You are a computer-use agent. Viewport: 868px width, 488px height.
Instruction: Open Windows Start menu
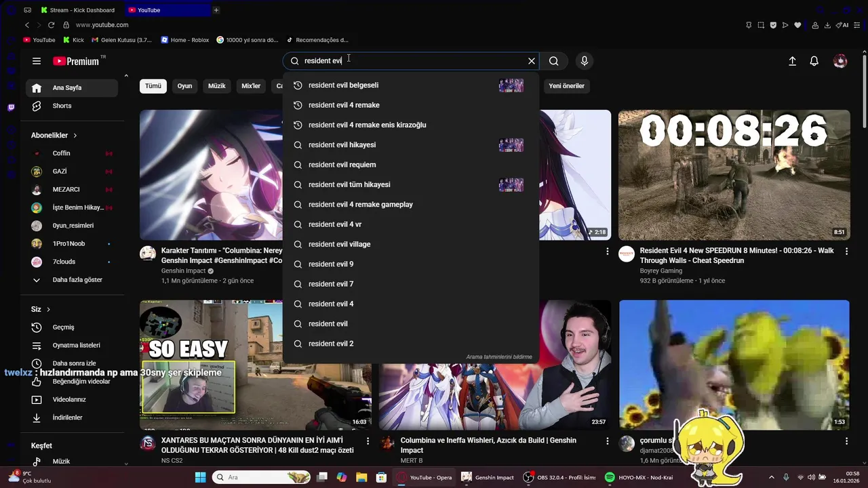pos(201,477)
